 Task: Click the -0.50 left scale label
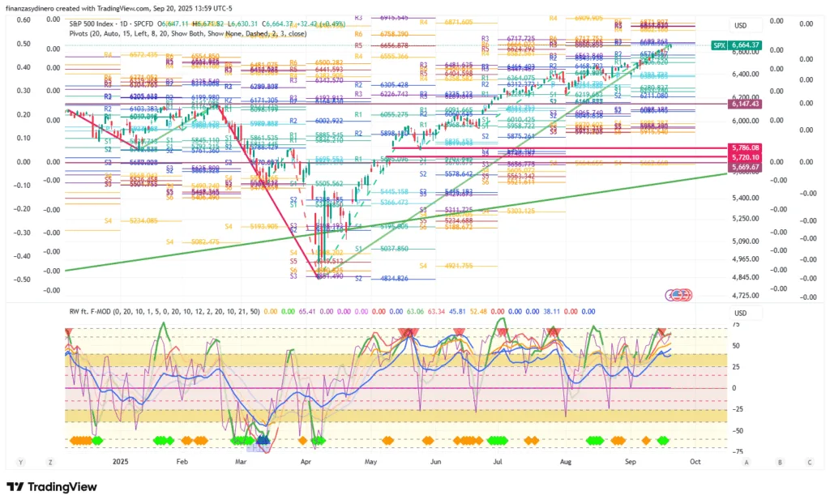[x=22, y=279]
